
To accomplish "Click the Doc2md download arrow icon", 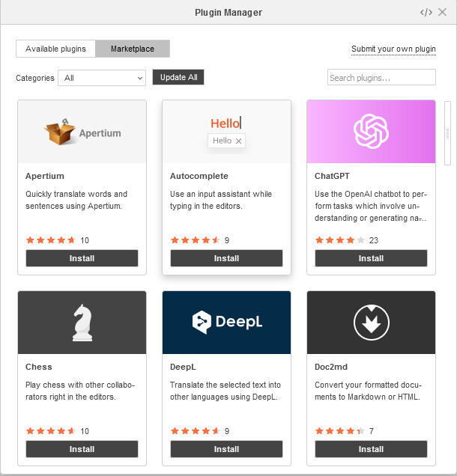I will [372, 323].
